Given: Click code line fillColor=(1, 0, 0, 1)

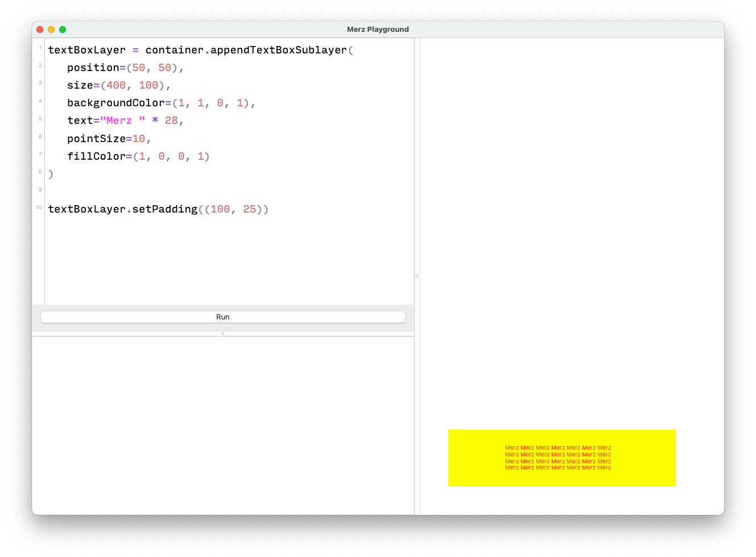Looking at the screenshot, I should [x=138, y=156].
